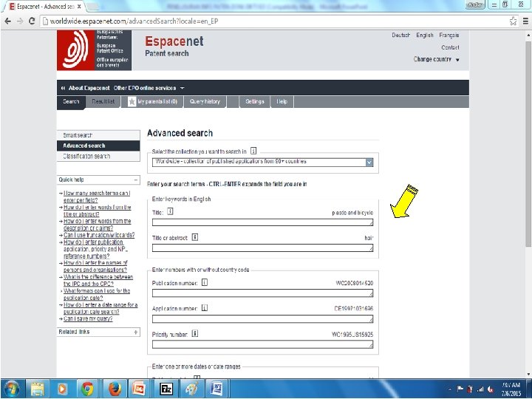Viewport: 532px width, 399px height.
Task: Open info icon next to Publication number
Action: 204,282
